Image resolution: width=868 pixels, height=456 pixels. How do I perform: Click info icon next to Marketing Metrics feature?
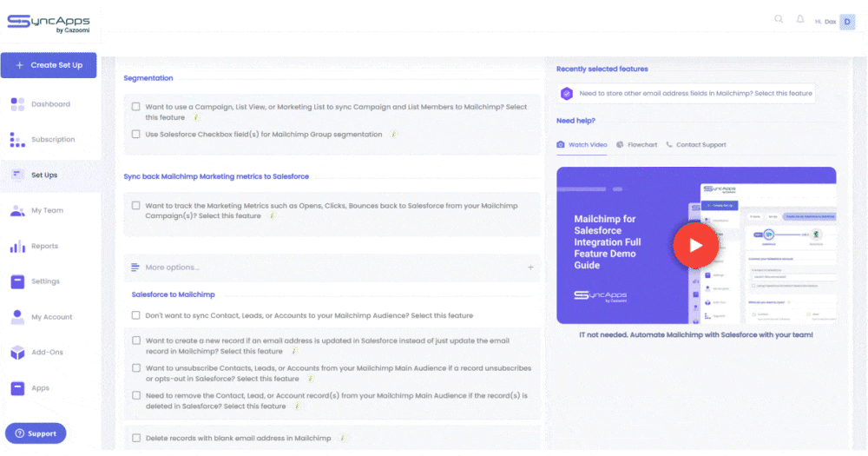click(x=272, y=216)
